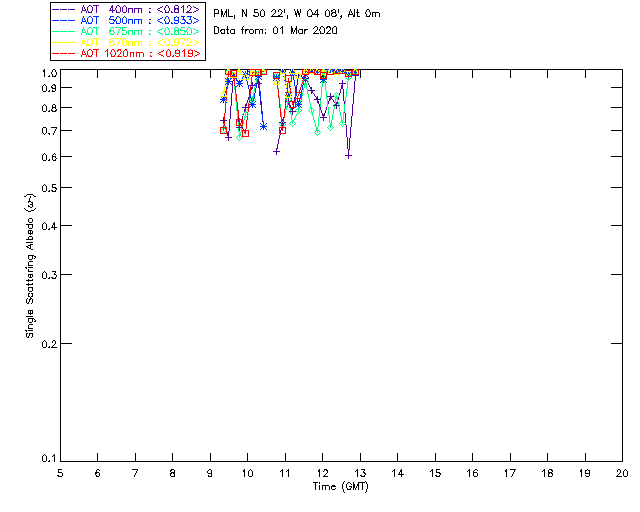The width and height of the screenshot is (640, 512).
Task: Click the x-axis tick label 13
Action: (360, 472)
